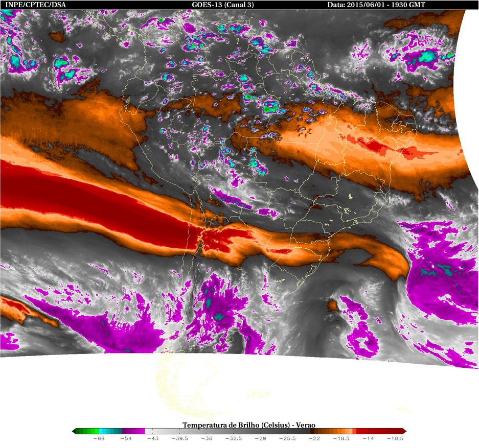Pick the magenta segment of the colorbar
Viewport: 479px width, 448px height.
pyautogui.click(x=133, y=431)
